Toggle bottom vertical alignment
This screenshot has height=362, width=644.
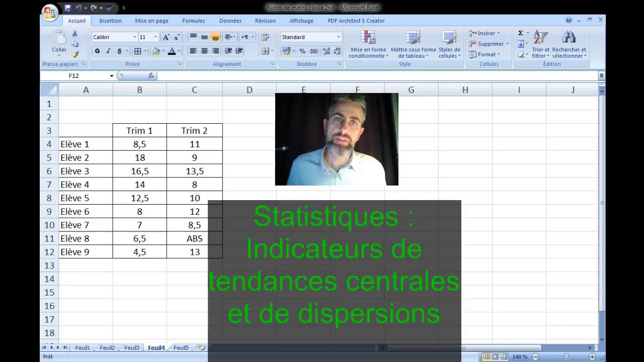[x=215, y=37]
